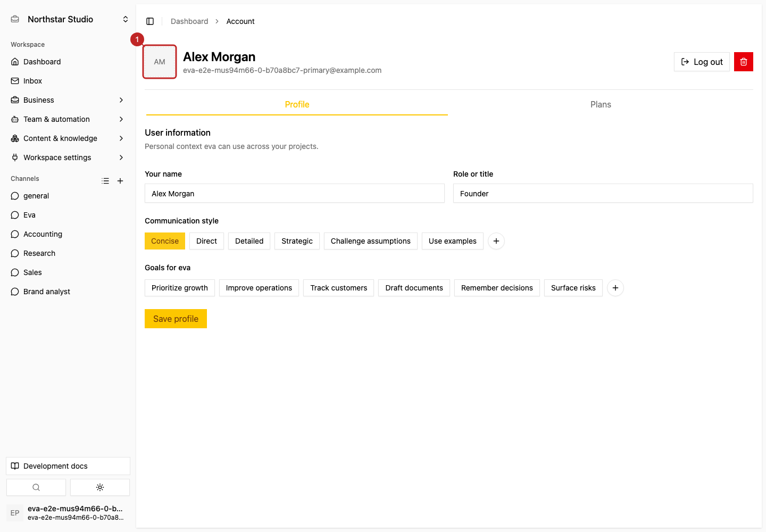The width and height of the screenshot is (766, 532).
Task: Open Dashboard in sidebar
Action: click(x=68, y=62)
